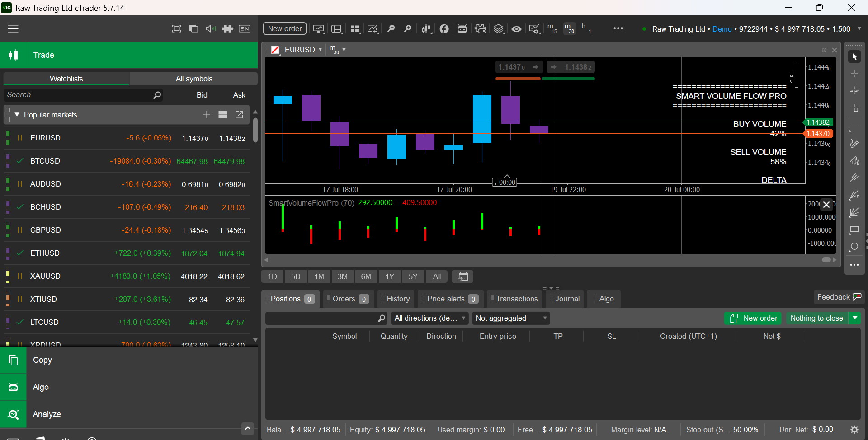Open more toolbar options ellipsis
The width and height of the screenshot is (868, 440).
pyautogui.click(x=618, y=28)
